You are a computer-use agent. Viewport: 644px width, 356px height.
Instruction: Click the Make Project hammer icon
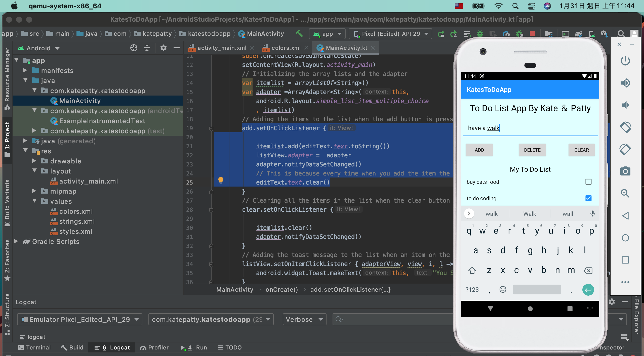pos(299,34)
